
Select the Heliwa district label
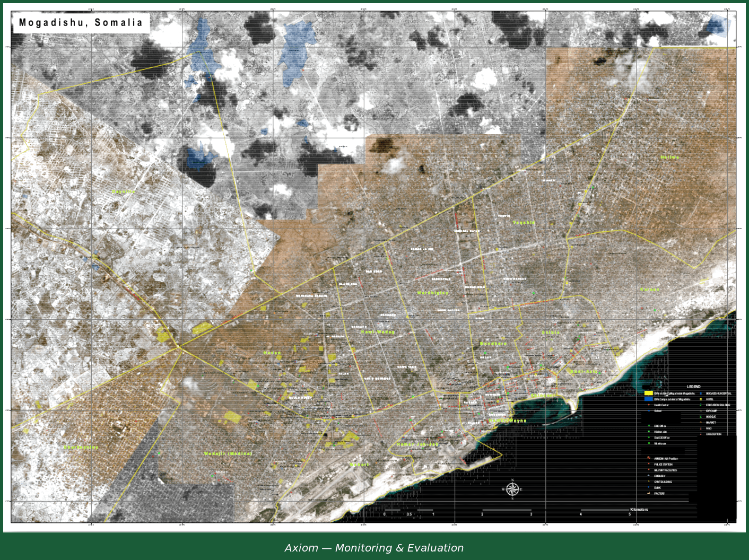tap(670, 157)
